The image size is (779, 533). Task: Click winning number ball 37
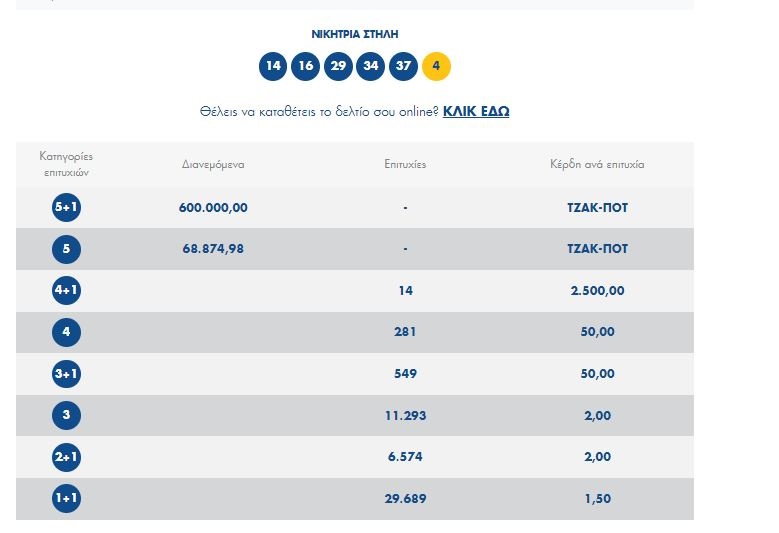(403, 67)
